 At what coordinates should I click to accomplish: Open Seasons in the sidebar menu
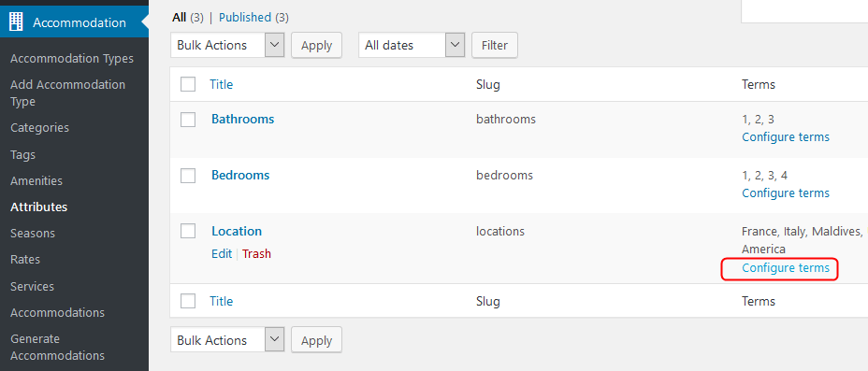(33, 234)
